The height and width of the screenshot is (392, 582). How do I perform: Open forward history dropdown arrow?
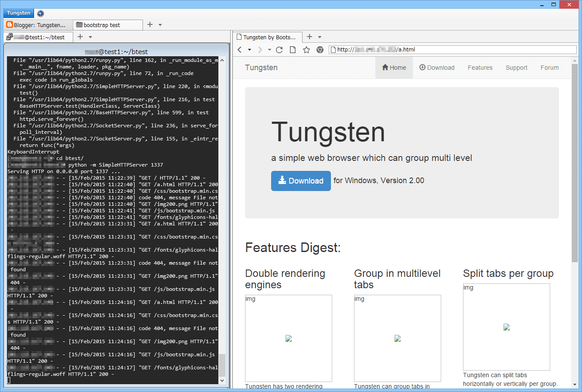pyautogui.click(x=269, y=50)
